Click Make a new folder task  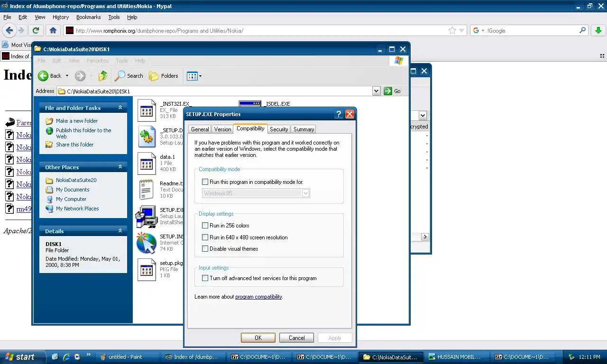click(x=77, y=121)
